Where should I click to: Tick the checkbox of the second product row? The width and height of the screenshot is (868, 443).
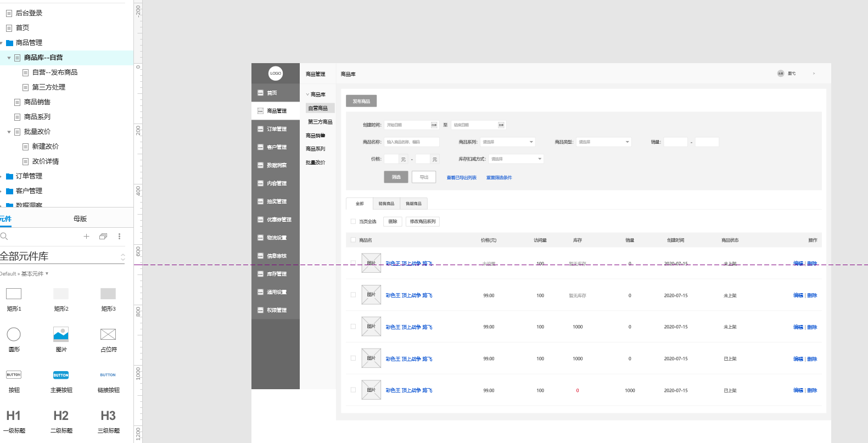pos(353,295)
